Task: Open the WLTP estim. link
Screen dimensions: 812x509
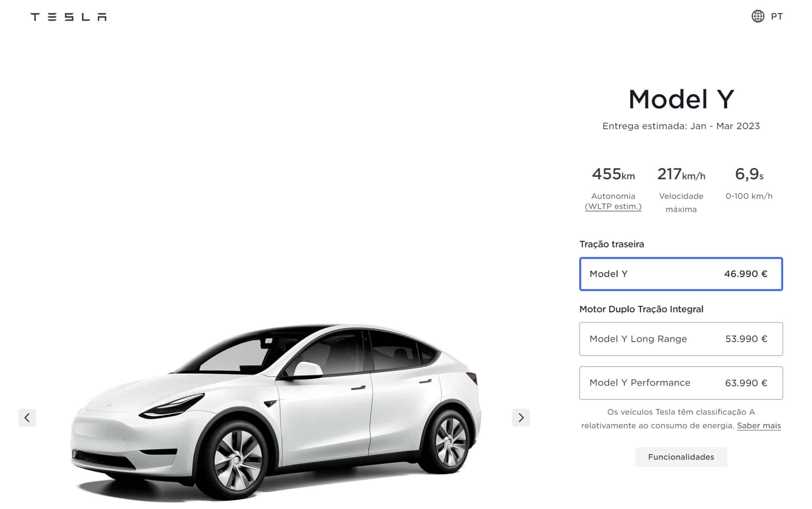Action: click(613, 206)
